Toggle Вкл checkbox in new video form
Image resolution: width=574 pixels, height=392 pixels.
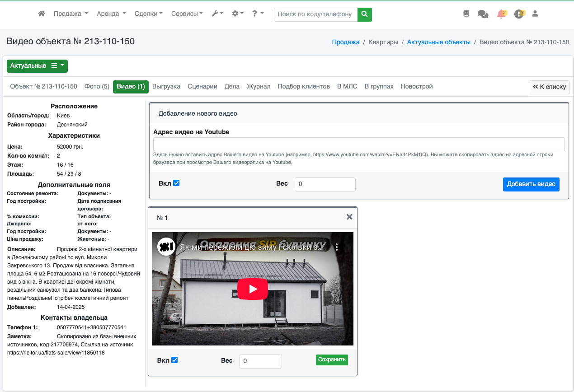(x=176, y=183)
